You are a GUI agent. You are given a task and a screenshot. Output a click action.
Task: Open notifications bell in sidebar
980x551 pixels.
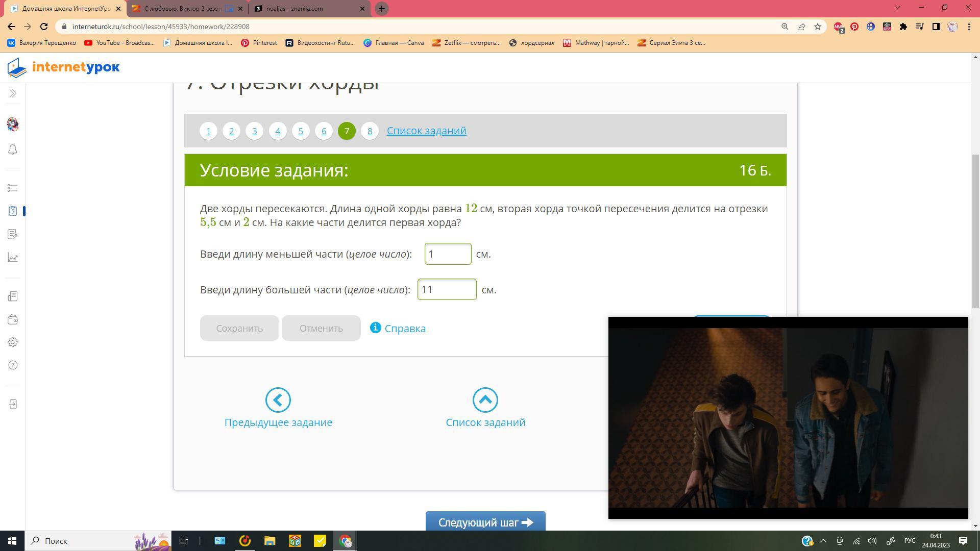tap(13, 149)
